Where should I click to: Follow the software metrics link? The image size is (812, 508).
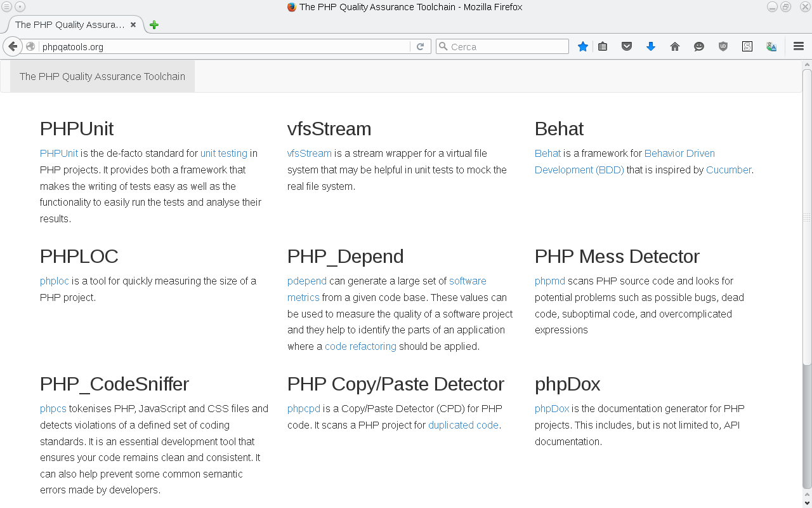click(x=387, y=289)
